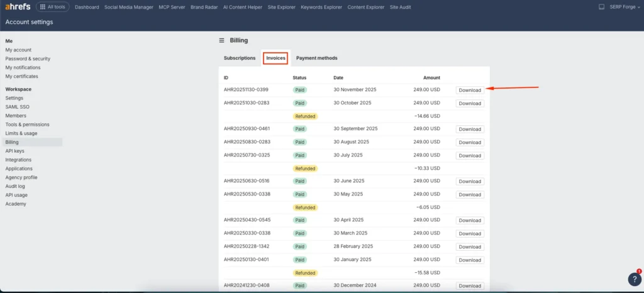Click the Refunded badge for -14.66 USD

coord(305,116)
